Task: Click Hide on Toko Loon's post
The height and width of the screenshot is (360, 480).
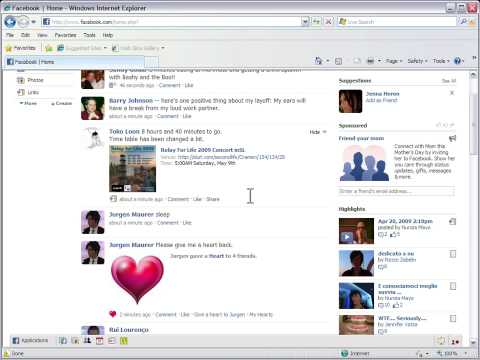Action: 318,132
